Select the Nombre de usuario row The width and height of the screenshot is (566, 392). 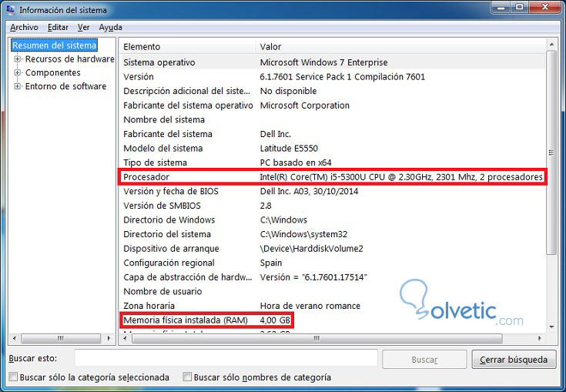pyautogui.click(x=333, y=291)
